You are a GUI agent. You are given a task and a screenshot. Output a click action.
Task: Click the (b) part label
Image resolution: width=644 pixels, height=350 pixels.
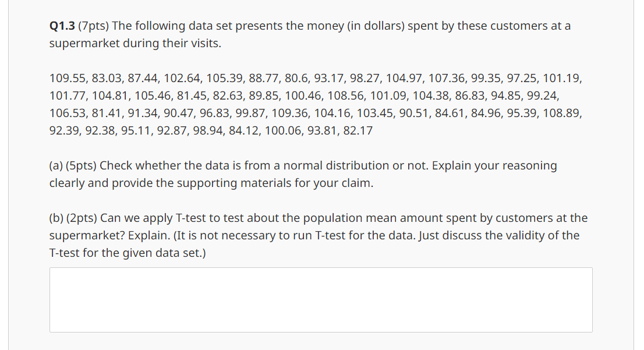point(56,218)
